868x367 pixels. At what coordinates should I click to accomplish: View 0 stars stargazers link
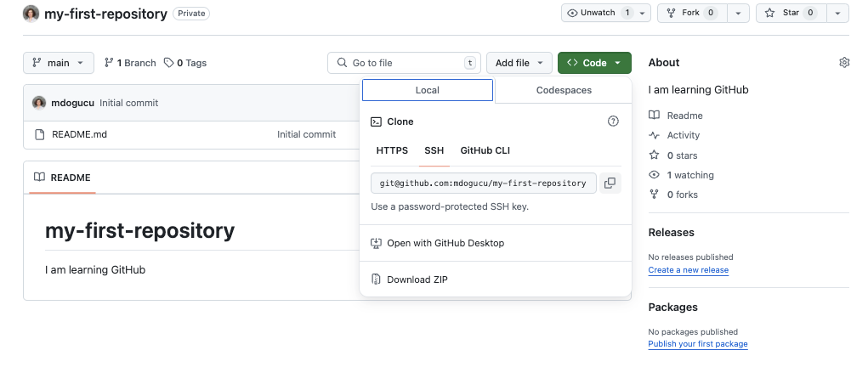click(x=682, y=155)
